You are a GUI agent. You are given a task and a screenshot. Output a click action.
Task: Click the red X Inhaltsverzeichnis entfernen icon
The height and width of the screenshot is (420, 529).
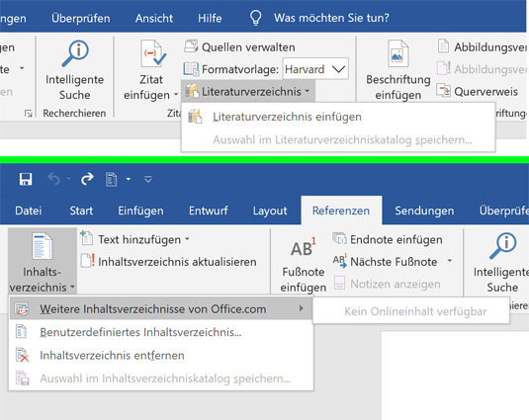pos(23,356)
